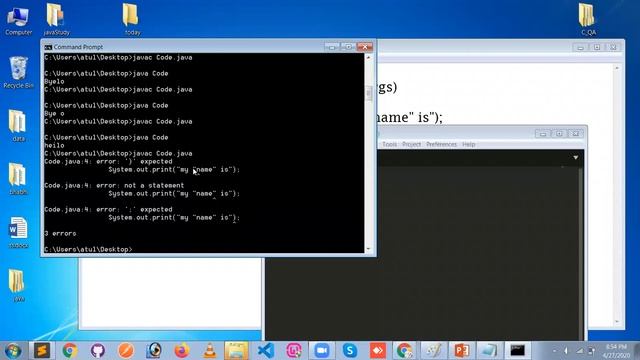Viewport: 640px width, 360px height.
Task: Select the javaStudy desktop folder
Action: coord(56,20)
